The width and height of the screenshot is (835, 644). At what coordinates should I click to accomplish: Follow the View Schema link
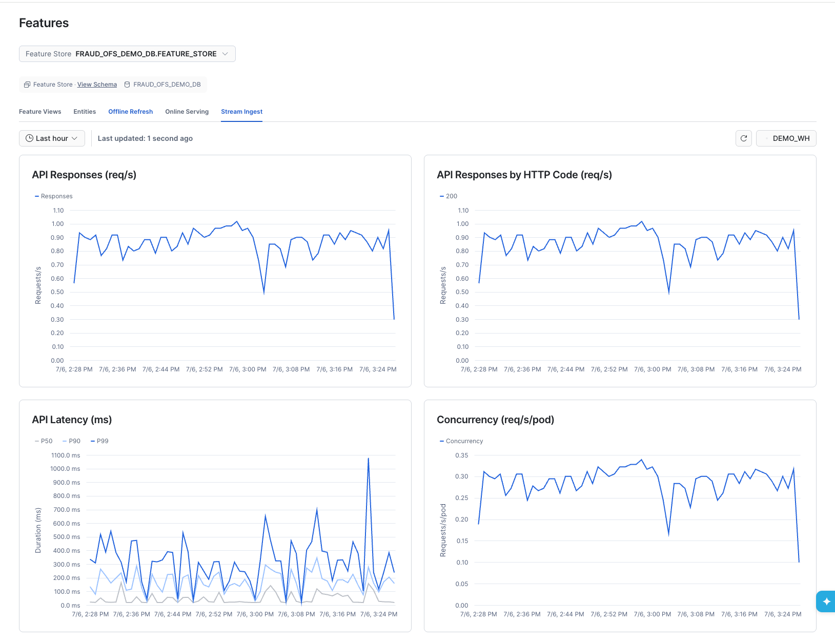click(x=97, y=85)
